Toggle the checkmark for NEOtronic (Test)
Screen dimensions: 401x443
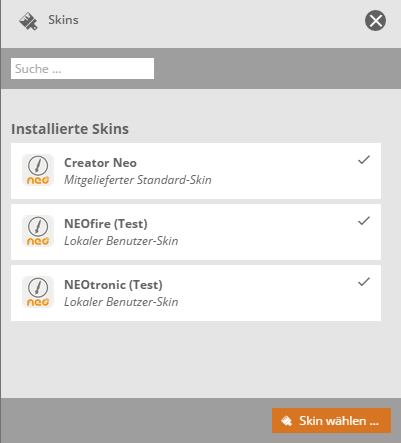[364, 282]
